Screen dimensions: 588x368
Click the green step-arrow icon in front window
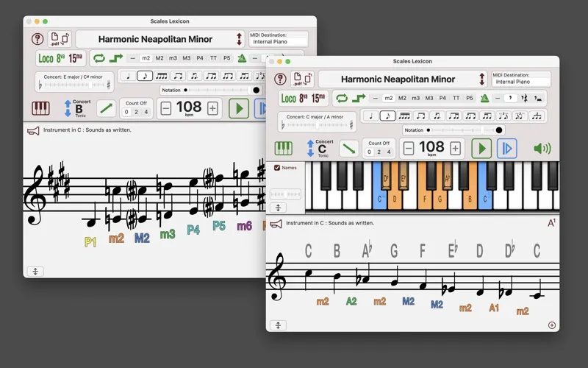tap(359, 98)
